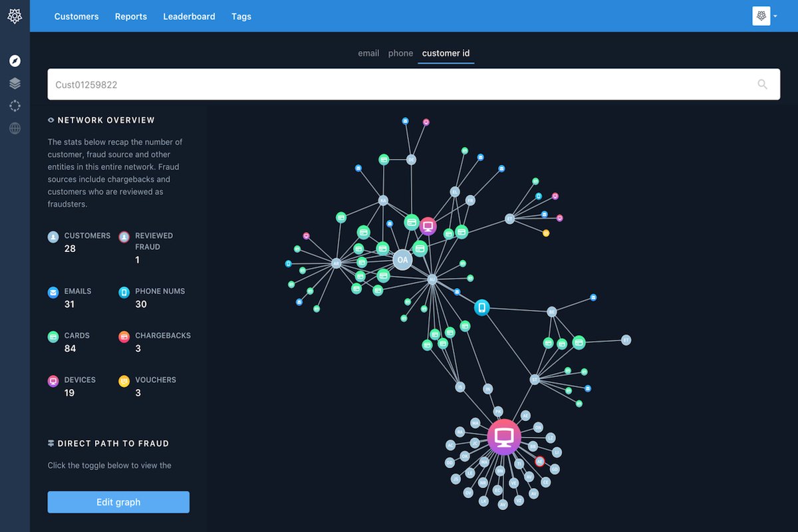Select the LZ customer node
The width and height of the screenshot is (798, 532).
(x=551, y=438)
